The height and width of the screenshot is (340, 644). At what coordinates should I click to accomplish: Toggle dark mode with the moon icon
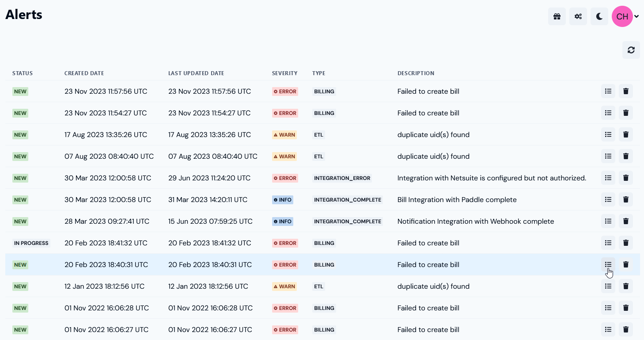coord(599,16)
